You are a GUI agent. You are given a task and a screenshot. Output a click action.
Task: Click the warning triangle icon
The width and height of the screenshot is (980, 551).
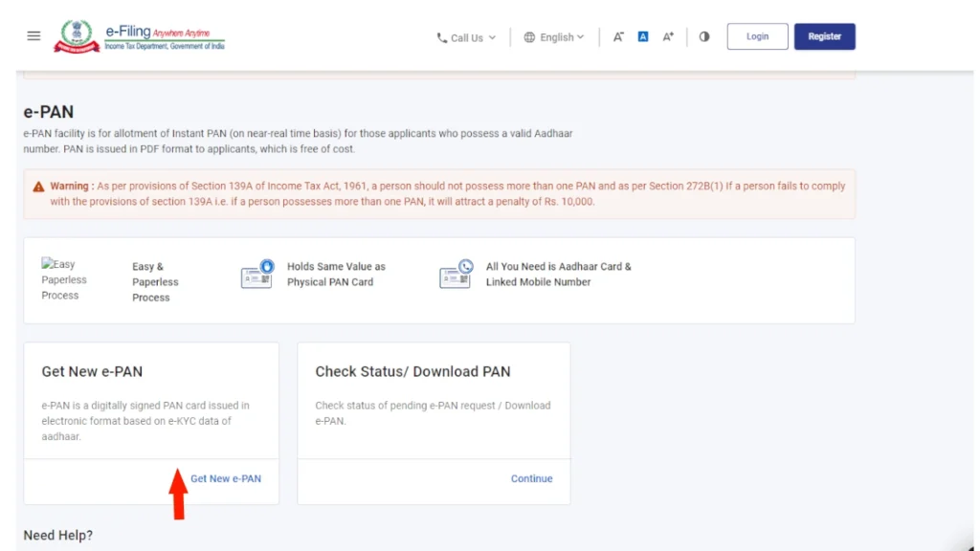[38, 187]
